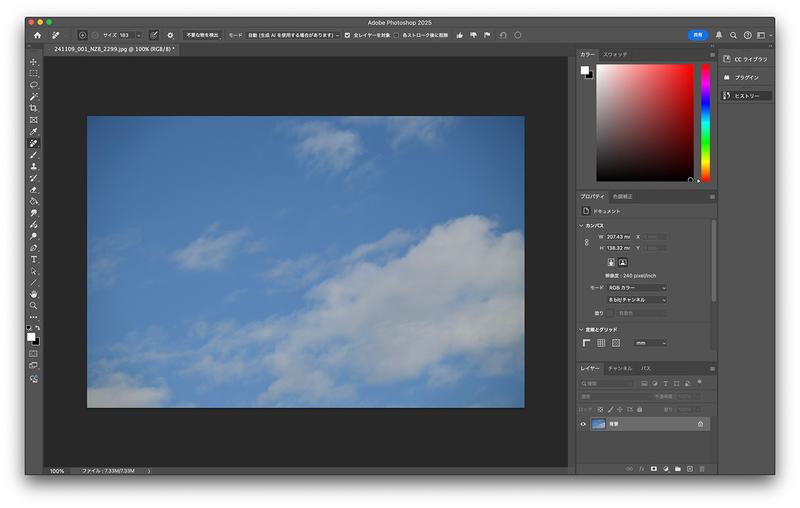Hide the 背景 layer with eye icon
800x508 pixels.
click(x=584, y=424)
